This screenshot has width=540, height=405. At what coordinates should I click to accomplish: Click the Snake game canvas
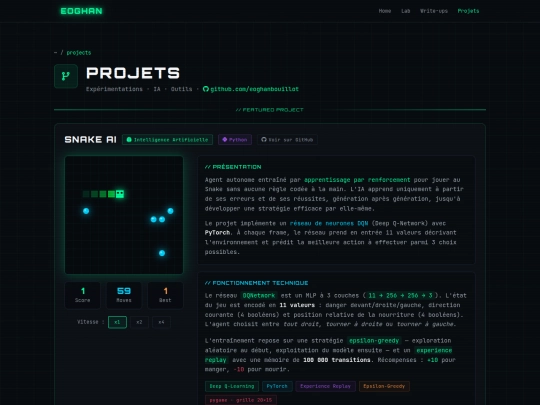(124, 215)
